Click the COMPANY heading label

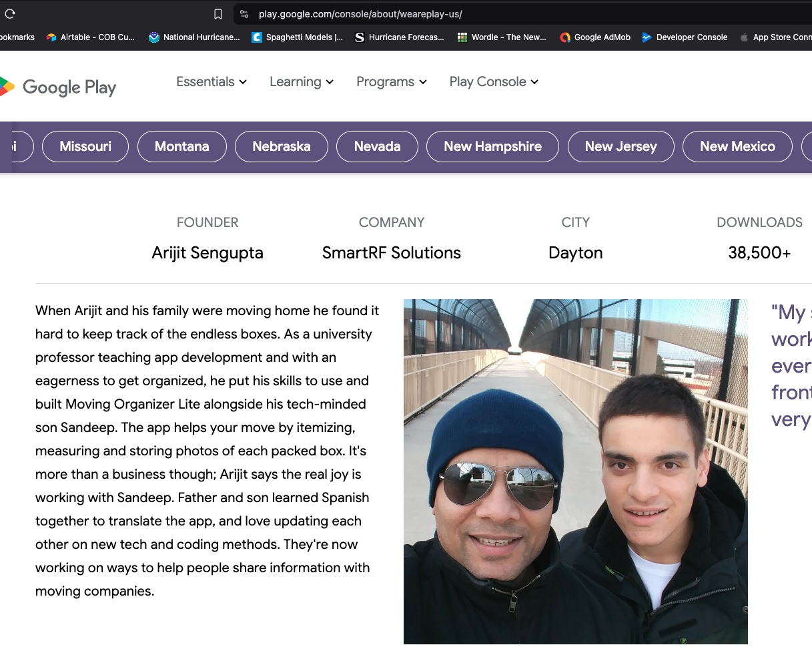(392, 222)
